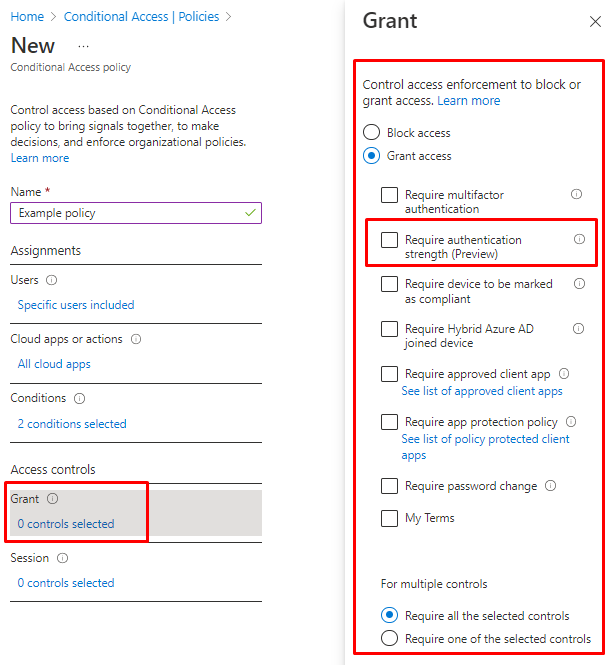The width and height of the screenshot is (613, 665).
Task: Open See list of approved client apps
Action: pos(482,391)
